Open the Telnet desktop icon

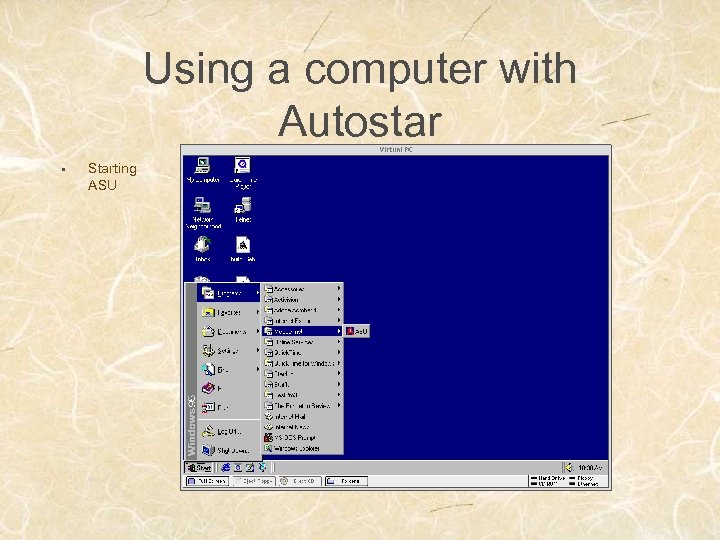243,210
